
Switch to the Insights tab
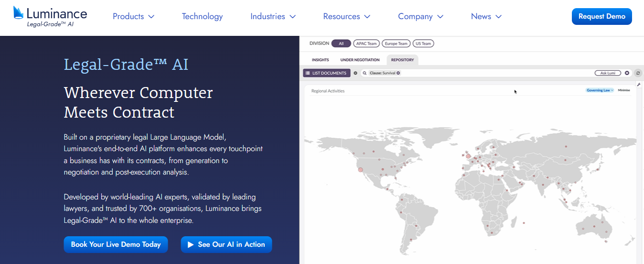[x=321, y=60]
